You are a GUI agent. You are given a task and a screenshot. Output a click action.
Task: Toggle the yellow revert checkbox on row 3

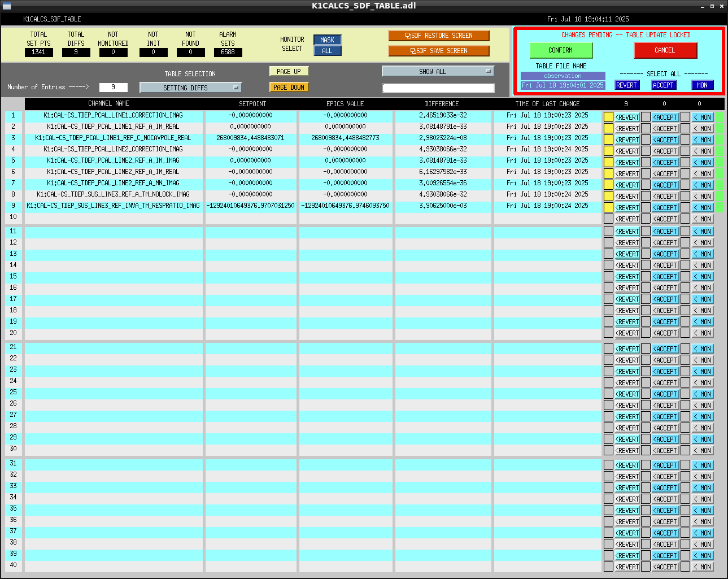(608, 140)
